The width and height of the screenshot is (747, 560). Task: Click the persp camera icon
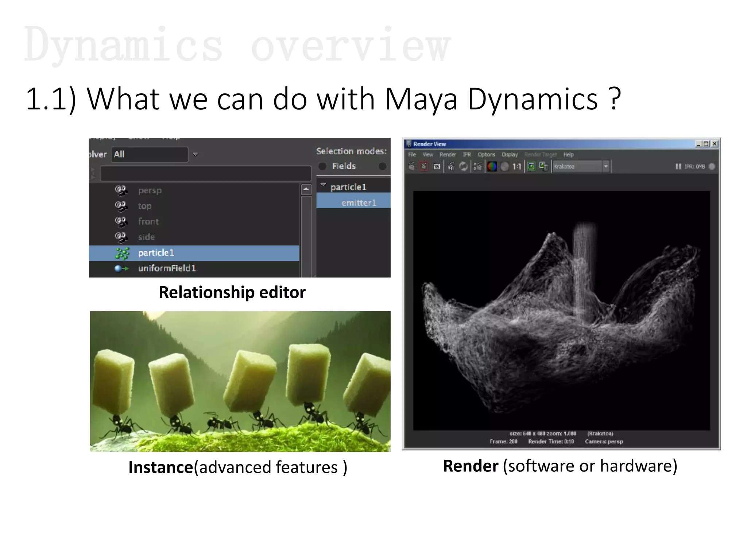click(121, 190)
